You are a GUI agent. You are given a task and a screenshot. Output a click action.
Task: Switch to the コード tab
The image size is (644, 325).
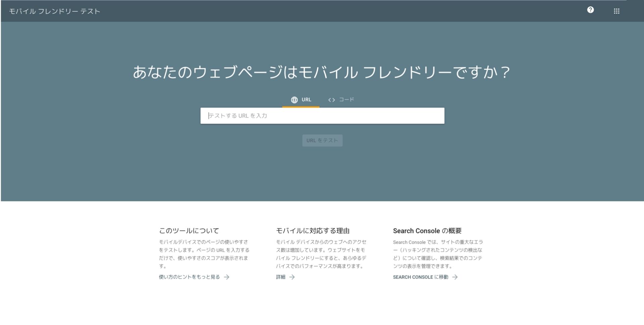pyautogui.click(x=346, y=99)
